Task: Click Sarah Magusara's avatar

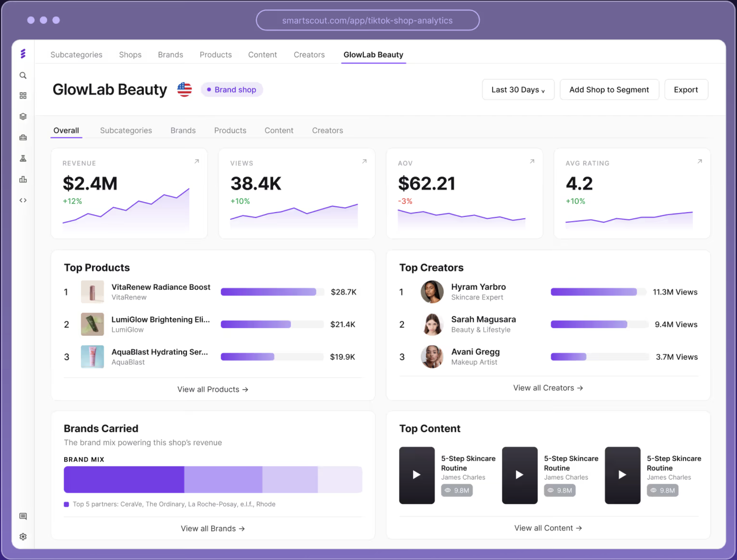Action: point(432,324)
